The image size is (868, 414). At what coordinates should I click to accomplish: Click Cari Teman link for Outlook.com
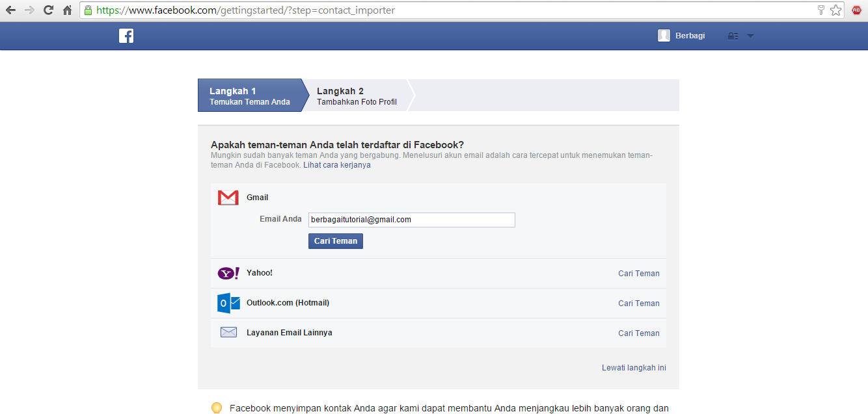[x=639, y=304]
